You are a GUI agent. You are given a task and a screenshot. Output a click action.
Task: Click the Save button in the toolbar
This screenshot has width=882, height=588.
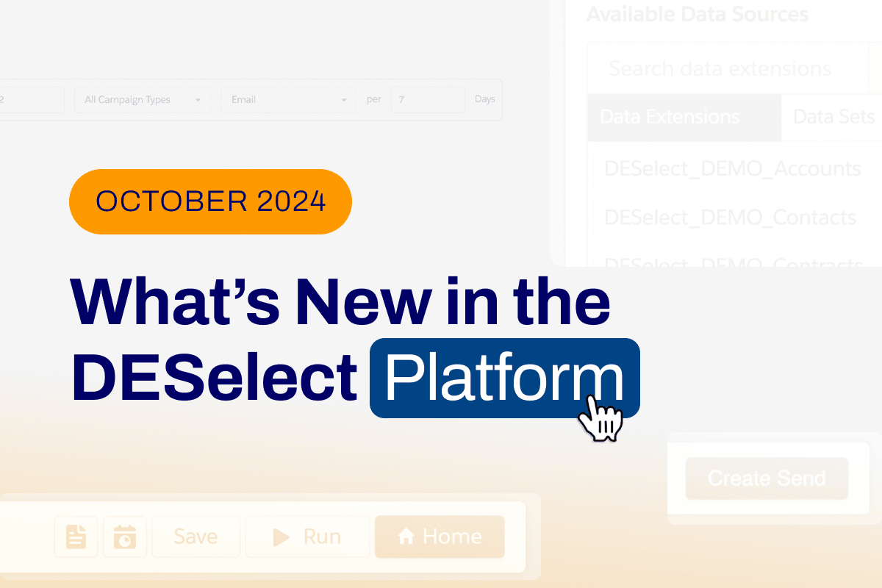tap(196, 537)
